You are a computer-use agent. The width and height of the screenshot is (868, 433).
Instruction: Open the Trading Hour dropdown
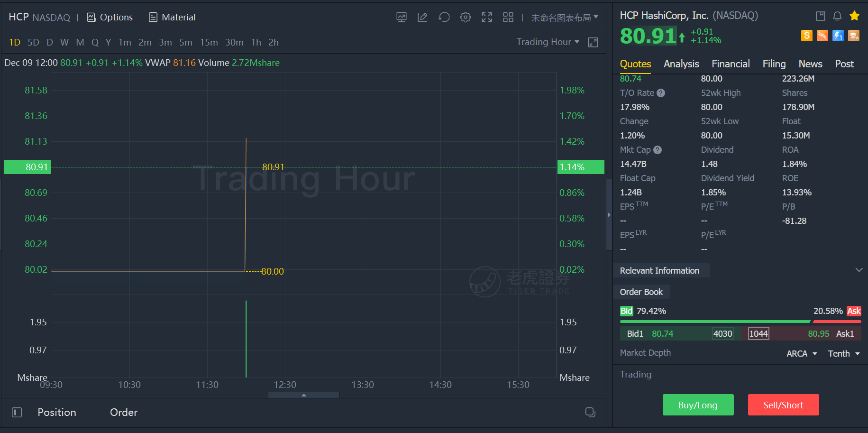tap(548, 42)
